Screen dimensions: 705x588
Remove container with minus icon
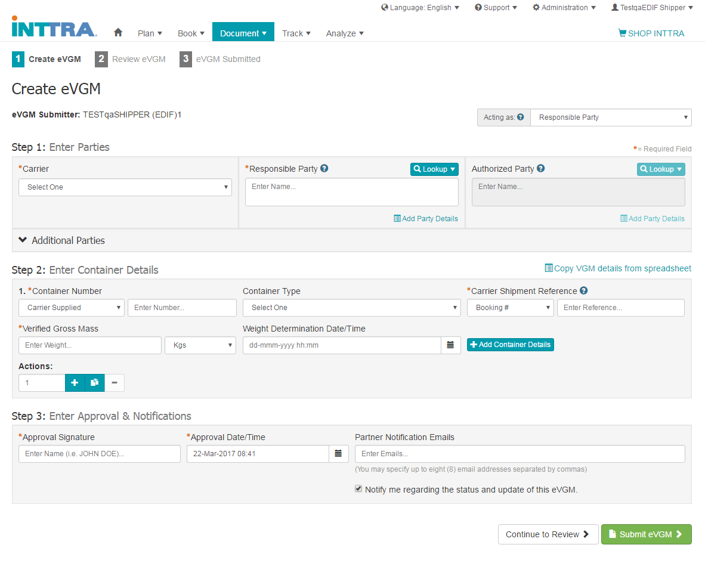[115, 383]
